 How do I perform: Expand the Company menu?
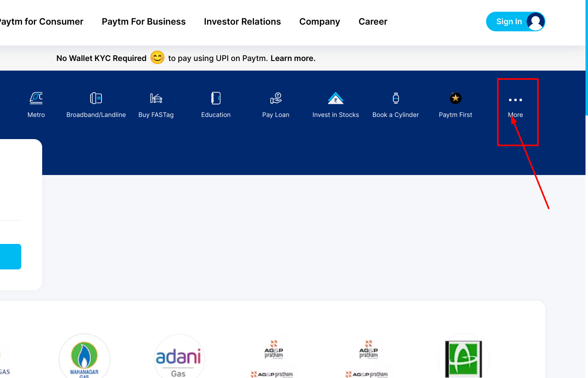coord(319,22)
